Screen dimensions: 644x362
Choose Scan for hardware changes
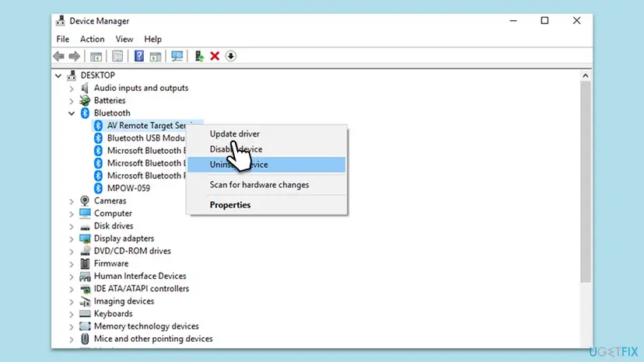[267, 185]
